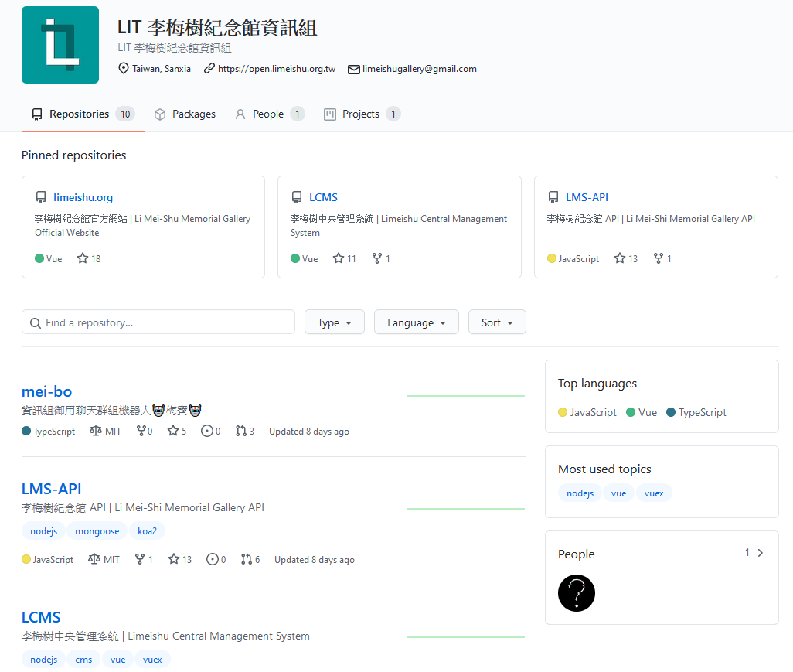Open the Language filter dropdown
Screen dimensions: 793x672
pyautogui.click(x=417, y=322)
